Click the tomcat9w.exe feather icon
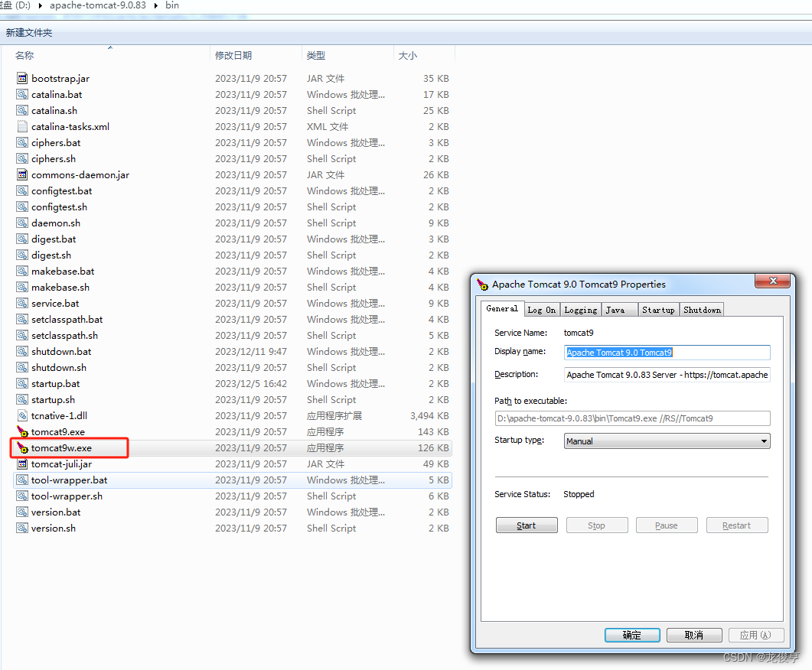The width and height of the screenshot is (812, 670). coord(21,447)
